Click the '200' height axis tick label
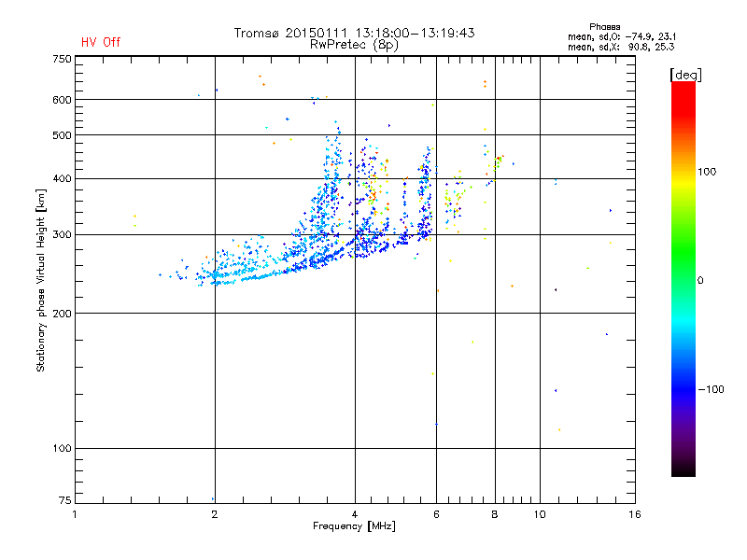 pos(62,314)
